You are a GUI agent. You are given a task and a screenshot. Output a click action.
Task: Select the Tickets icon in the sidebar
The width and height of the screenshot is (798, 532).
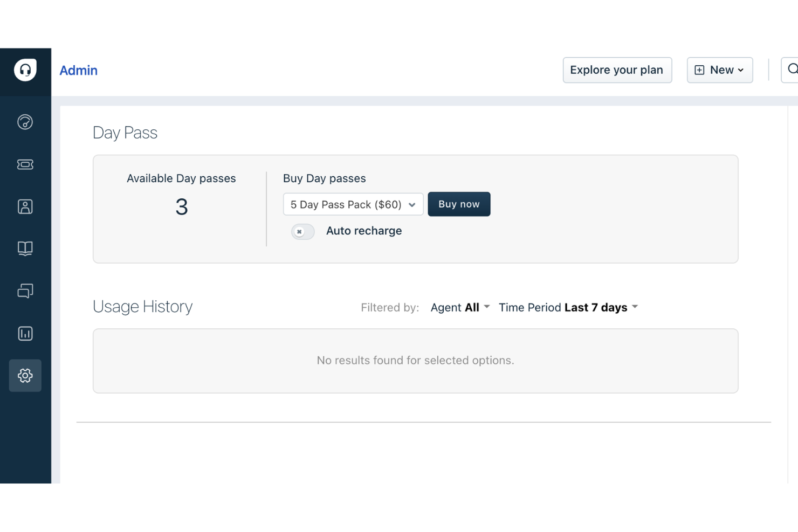click(x=25, y=164)
